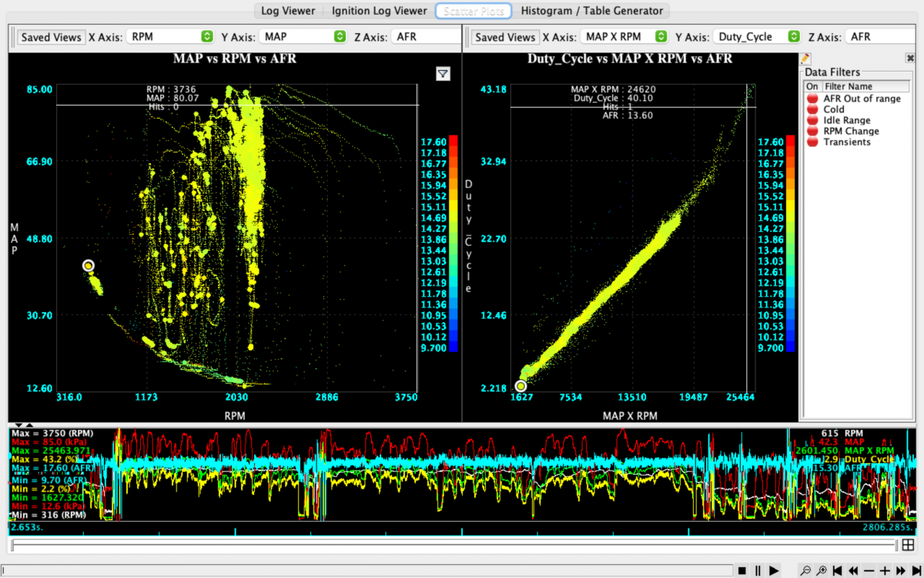Toggle the AFR Out of range filter
This screenshot has width=924, height=578.
[x=812, y=99]
